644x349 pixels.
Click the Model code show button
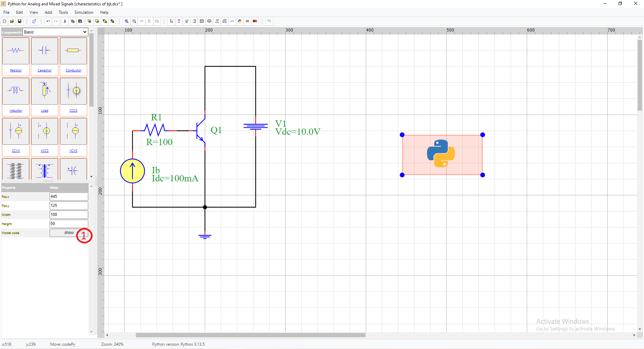click(x=69, y=233)
